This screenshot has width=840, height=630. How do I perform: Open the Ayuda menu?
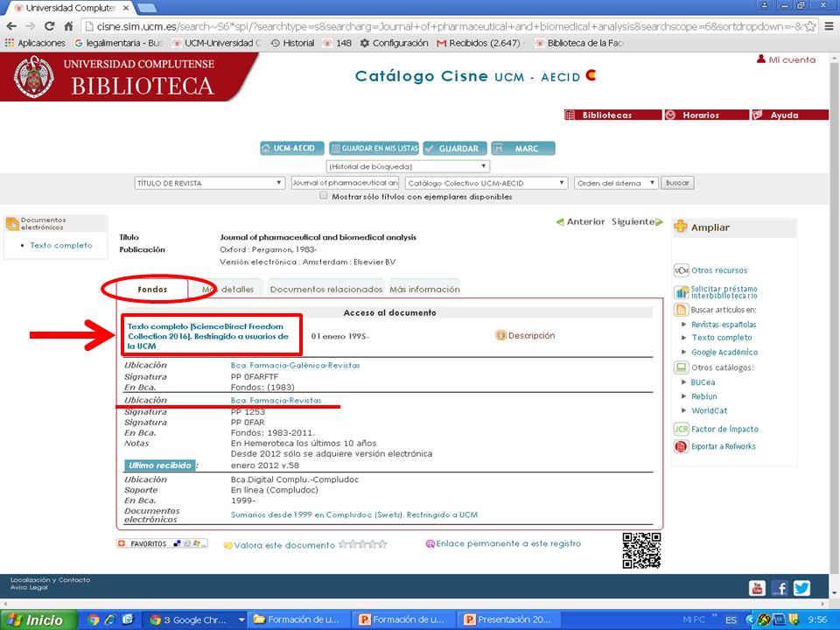point(789,115)
